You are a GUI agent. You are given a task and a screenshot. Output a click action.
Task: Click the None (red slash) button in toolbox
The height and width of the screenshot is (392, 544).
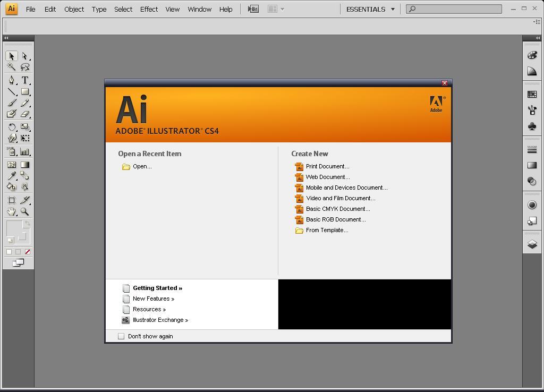point(28,252)
